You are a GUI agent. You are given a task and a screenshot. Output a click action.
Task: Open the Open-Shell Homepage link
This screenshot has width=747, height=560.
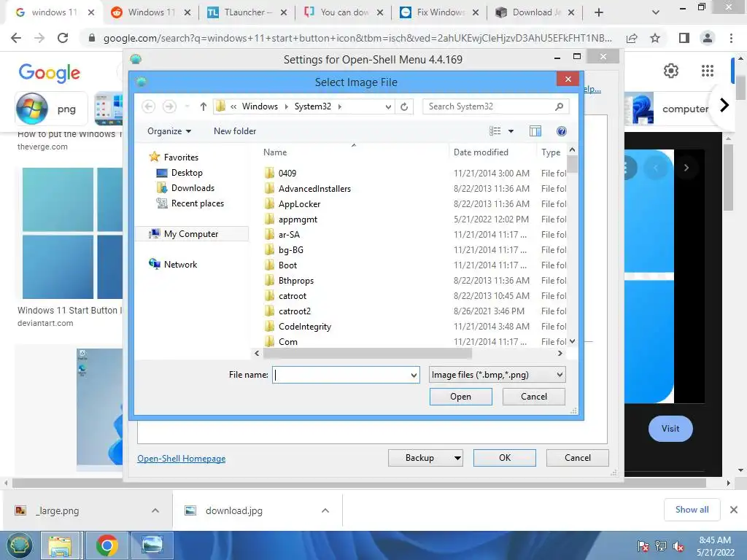pos(182,459)
